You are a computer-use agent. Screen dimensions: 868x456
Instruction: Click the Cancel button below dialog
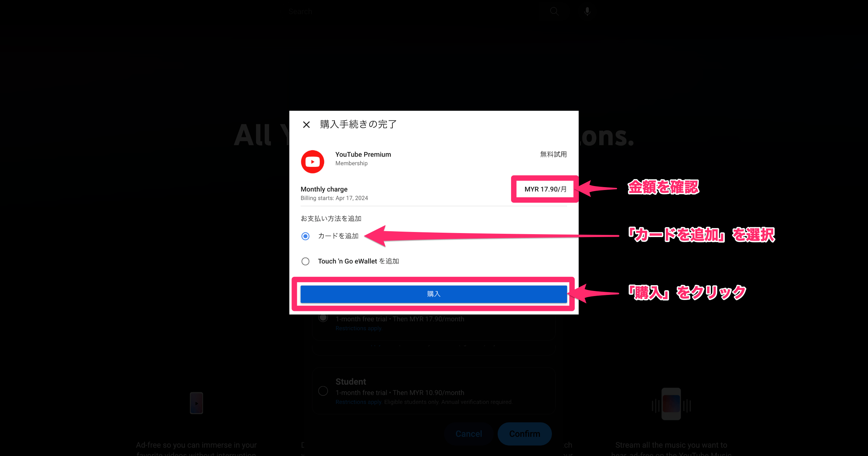coord(468,434)
